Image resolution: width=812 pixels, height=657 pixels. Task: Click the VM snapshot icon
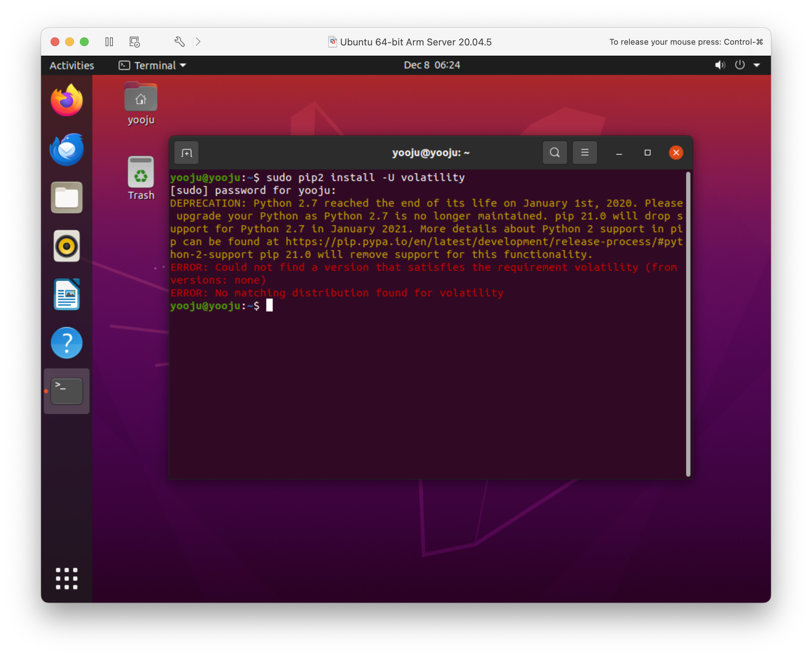click(x=134, y=42)
